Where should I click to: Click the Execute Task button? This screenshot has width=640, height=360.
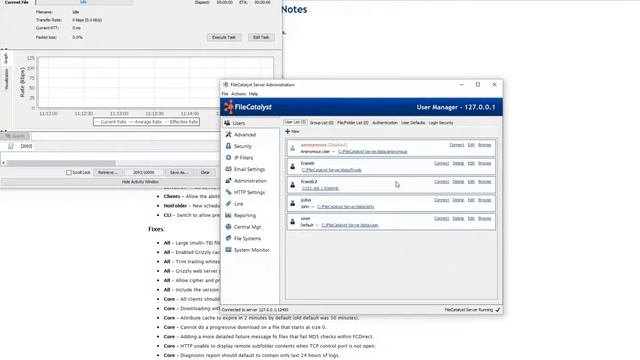[x=224, y=37]
